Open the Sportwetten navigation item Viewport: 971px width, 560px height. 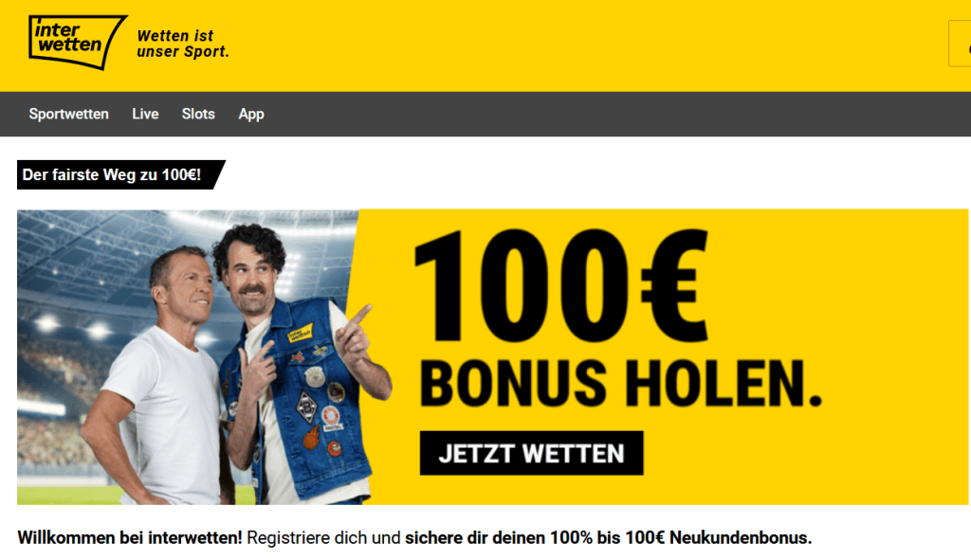pos(68,114)
